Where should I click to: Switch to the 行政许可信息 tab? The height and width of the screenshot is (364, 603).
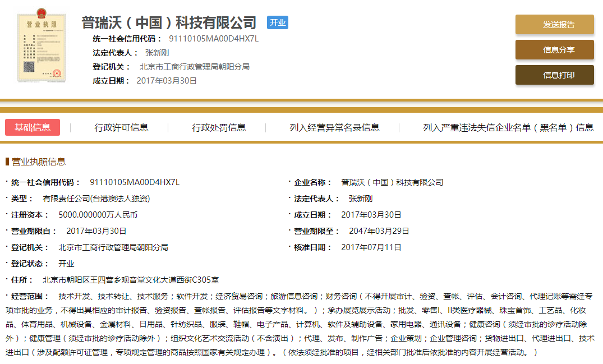(122, 127)
